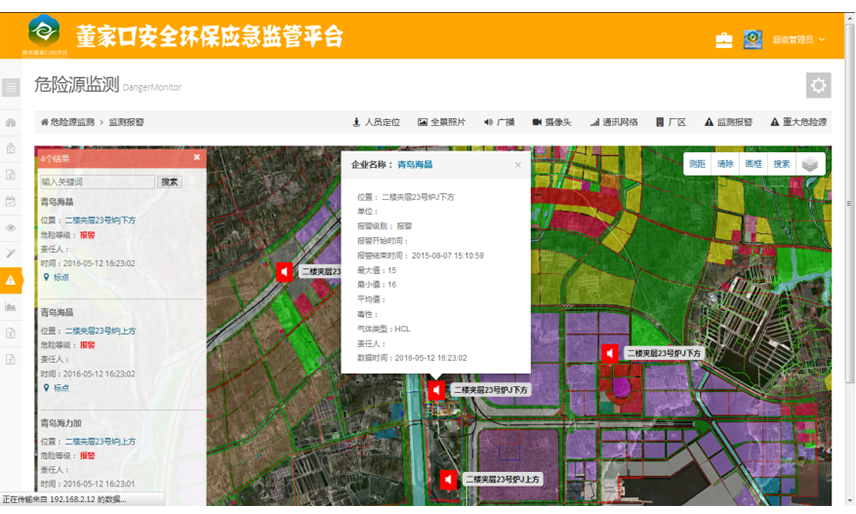The height and width of the screenshot is (514, 856).
Task: Close the 4个结果 results panel
Action: (x=197, y=157)
